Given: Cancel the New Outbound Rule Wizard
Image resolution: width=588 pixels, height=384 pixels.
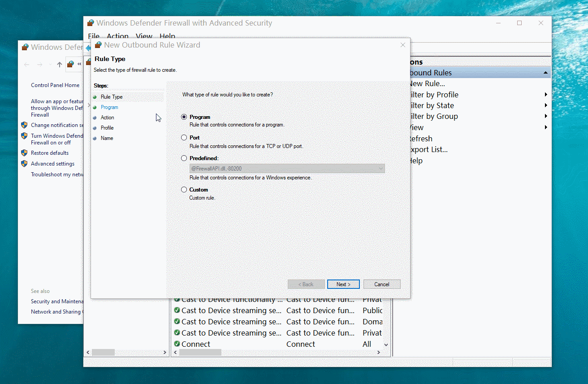Looking at the screenshot, I should point(382,284).
